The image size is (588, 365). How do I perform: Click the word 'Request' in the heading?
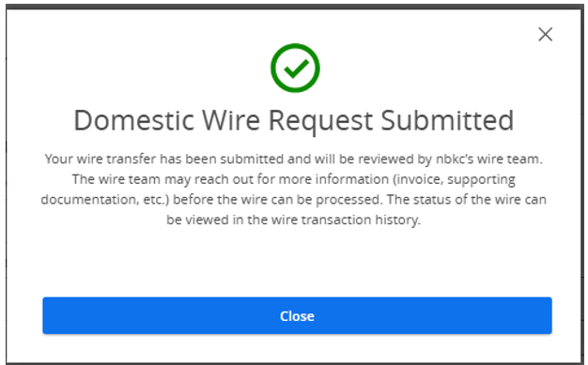tap(321, 121)
